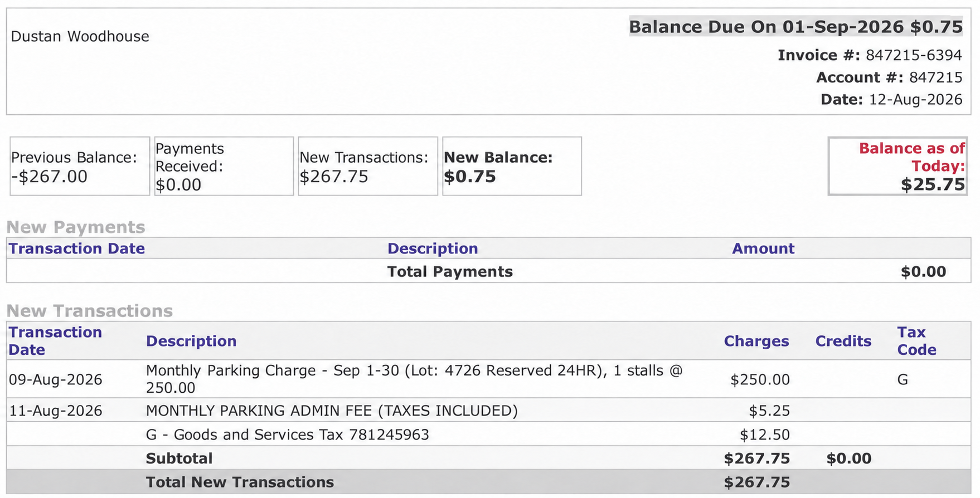980x498 pixels.
Task: Click the Balance as of Today box
Action: 897,166
